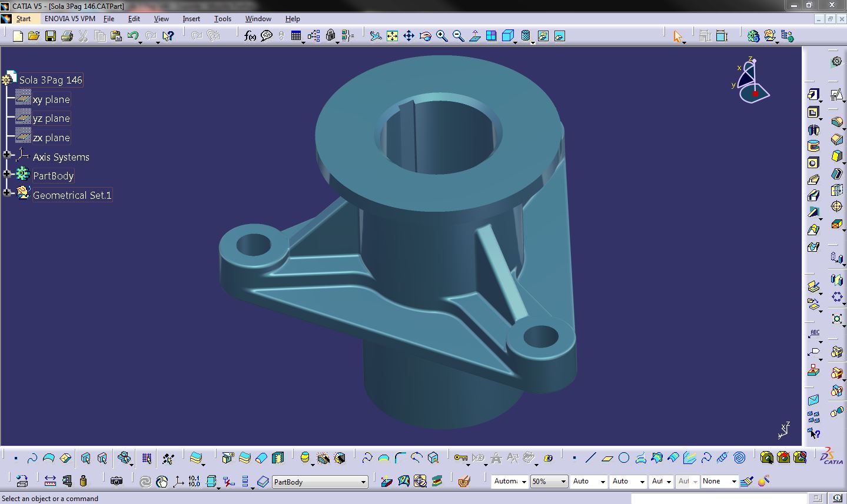Click the Point tool dot icon

[574, 458]
